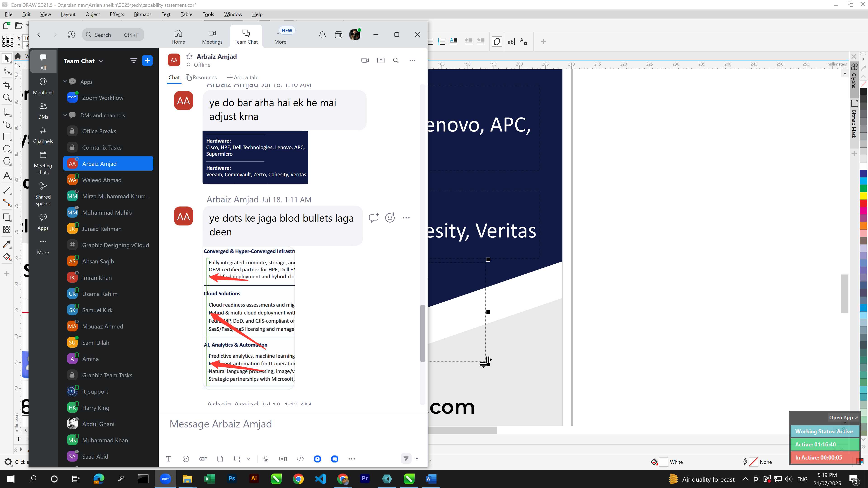The image size is (868, 488).
Task: Filter the Team Chat list
Action: point(134,61)
